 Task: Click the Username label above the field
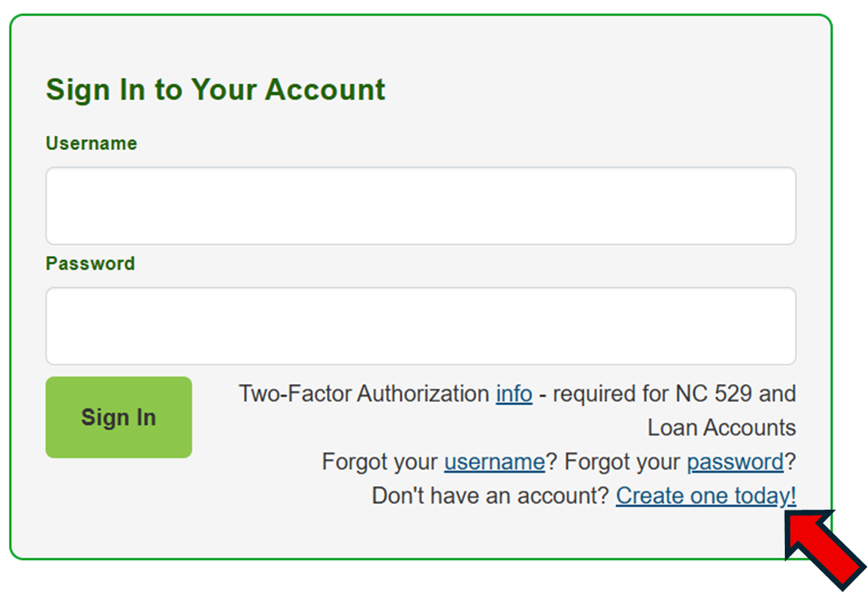91,143
